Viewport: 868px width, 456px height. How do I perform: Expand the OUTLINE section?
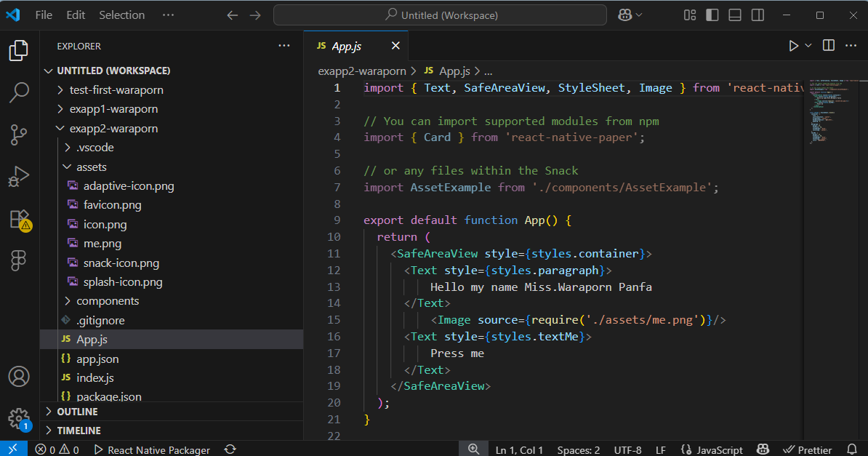tap(78, 412)
